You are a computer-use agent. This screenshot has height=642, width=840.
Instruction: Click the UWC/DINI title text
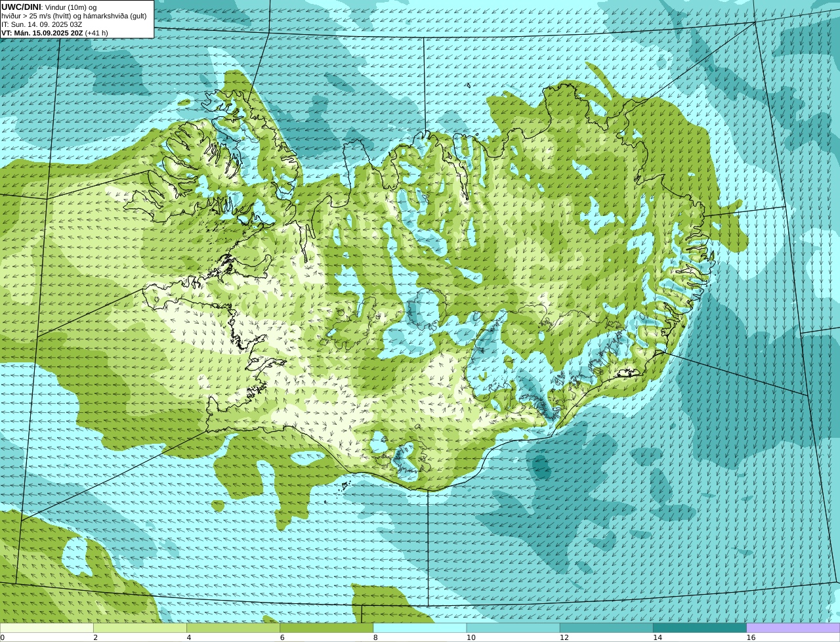click(20, 7)
